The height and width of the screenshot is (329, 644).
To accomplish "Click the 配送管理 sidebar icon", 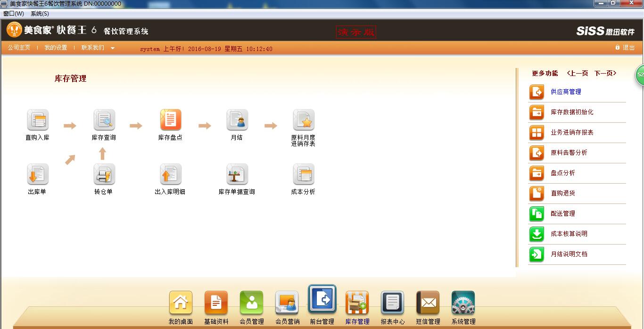I will pos(537,214).
